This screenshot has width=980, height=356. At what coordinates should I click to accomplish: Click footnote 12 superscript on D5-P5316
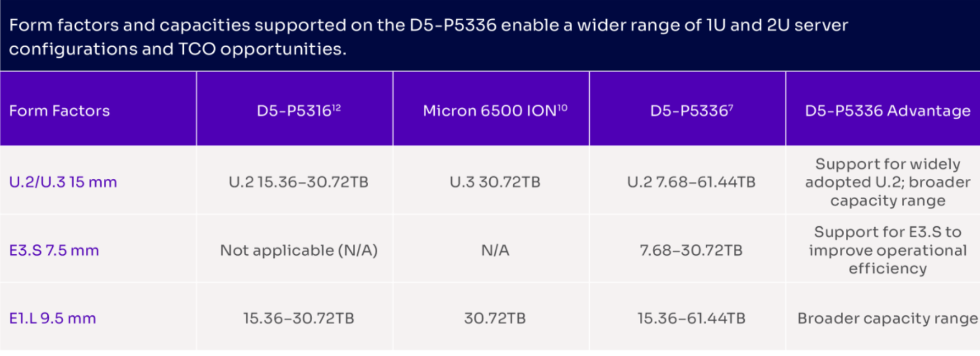tap(336, 107)
